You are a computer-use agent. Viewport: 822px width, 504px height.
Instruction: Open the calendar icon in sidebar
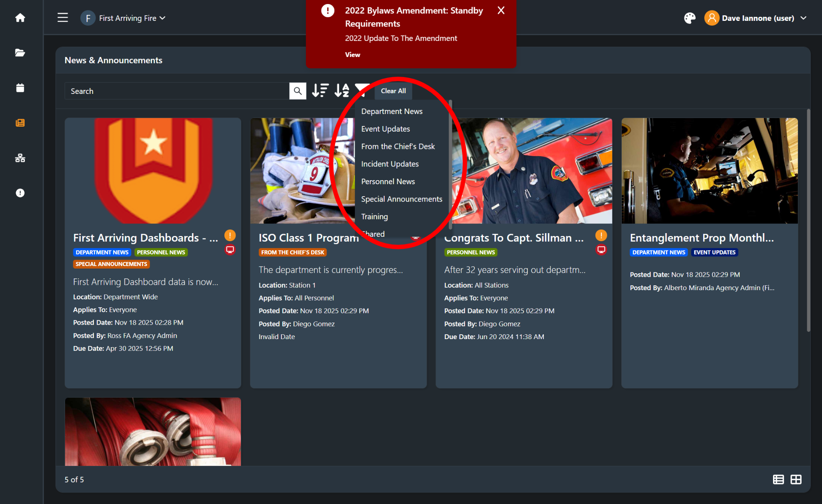click(x=20, y=88)
